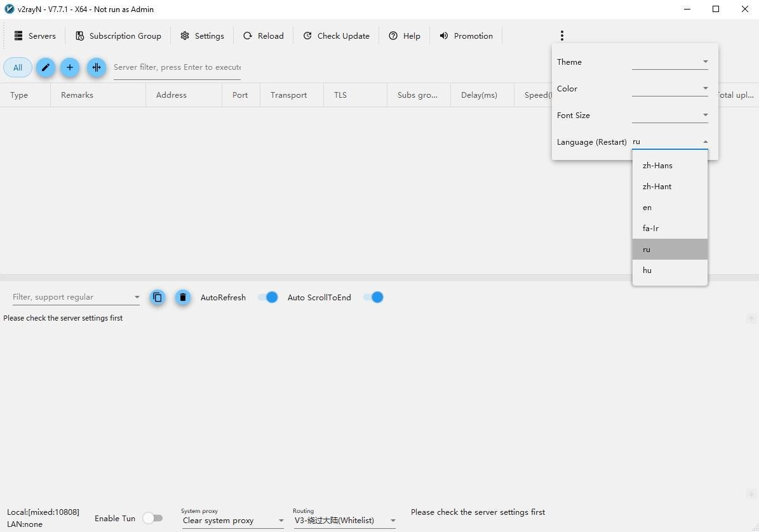Image resolution: width=759 pixels, height=532 pixels.
Task: Click the Servers list icon
Action: pos(18,36)
